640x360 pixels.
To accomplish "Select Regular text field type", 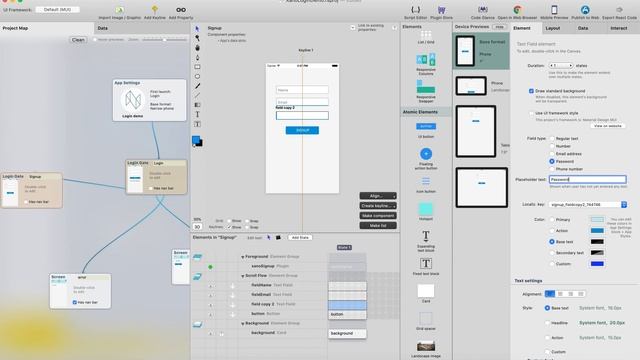I will [552, 139].
